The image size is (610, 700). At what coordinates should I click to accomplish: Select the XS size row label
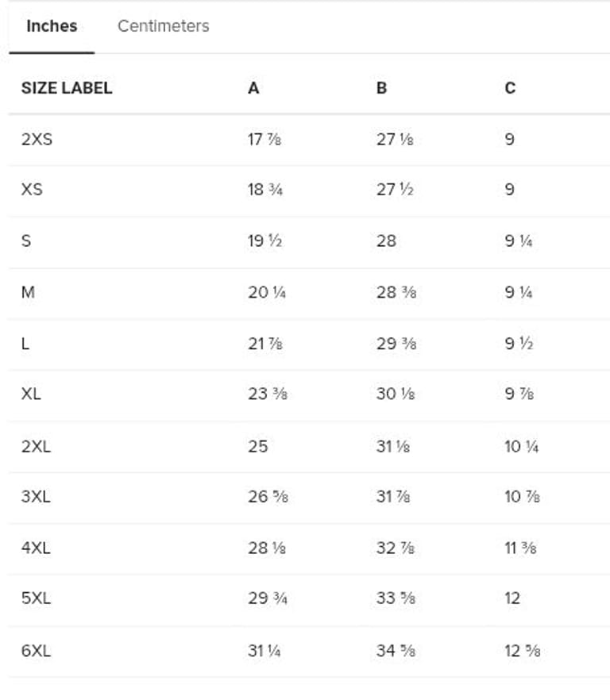pos(32,190)
